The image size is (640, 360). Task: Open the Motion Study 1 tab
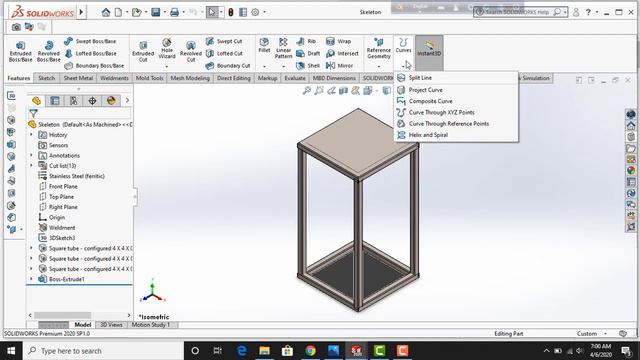(150, 325)
